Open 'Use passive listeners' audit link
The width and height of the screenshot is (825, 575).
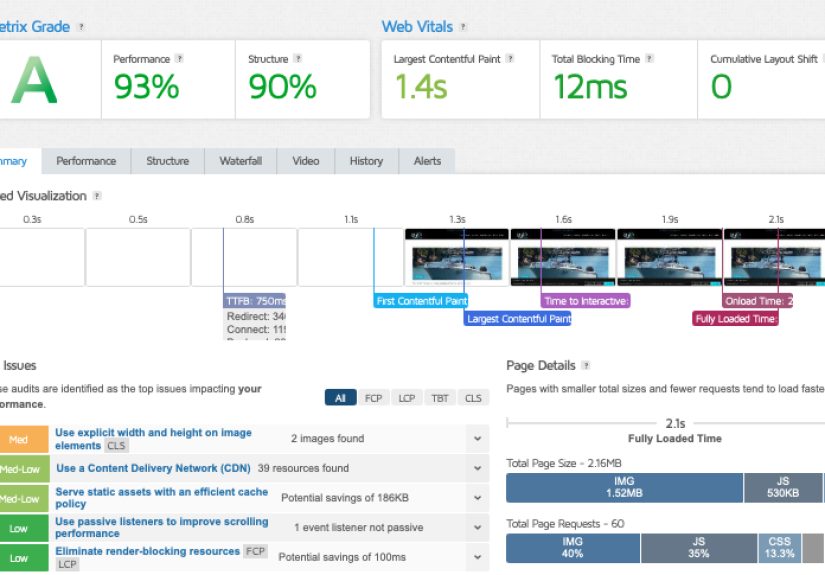click(162, 527)
